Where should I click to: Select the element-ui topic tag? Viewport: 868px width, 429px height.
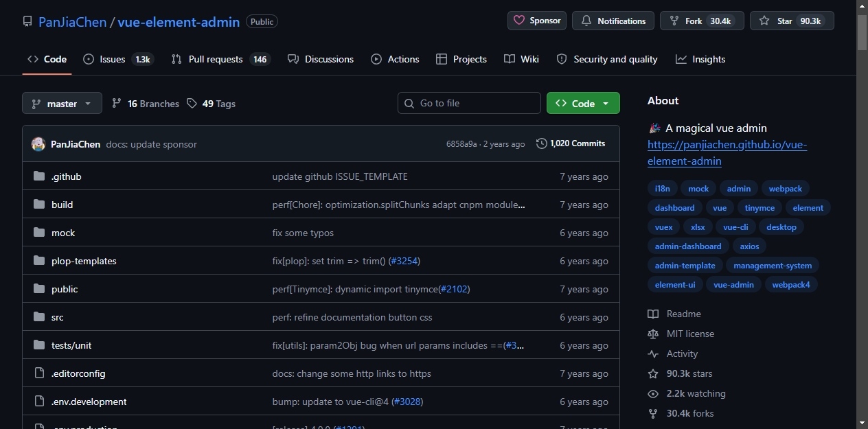click(x=675, y=284)
